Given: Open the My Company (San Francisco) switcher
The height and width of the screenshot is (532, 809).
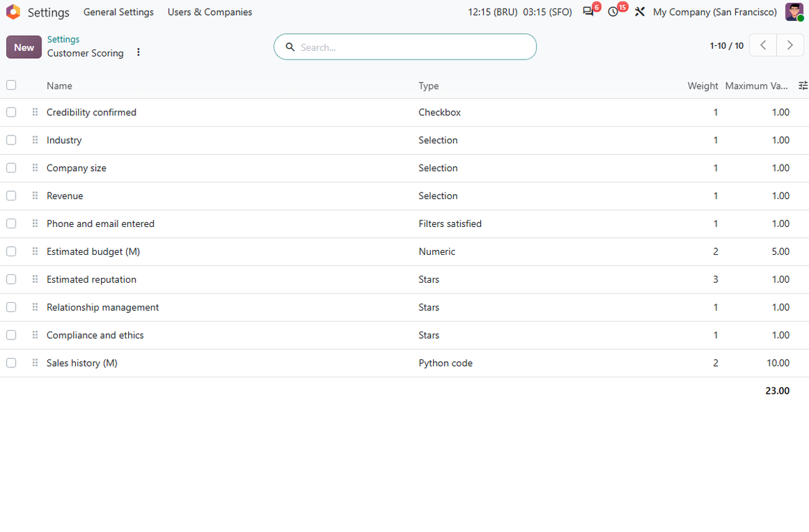Looking at the screenshot, I should coord(714,12).
